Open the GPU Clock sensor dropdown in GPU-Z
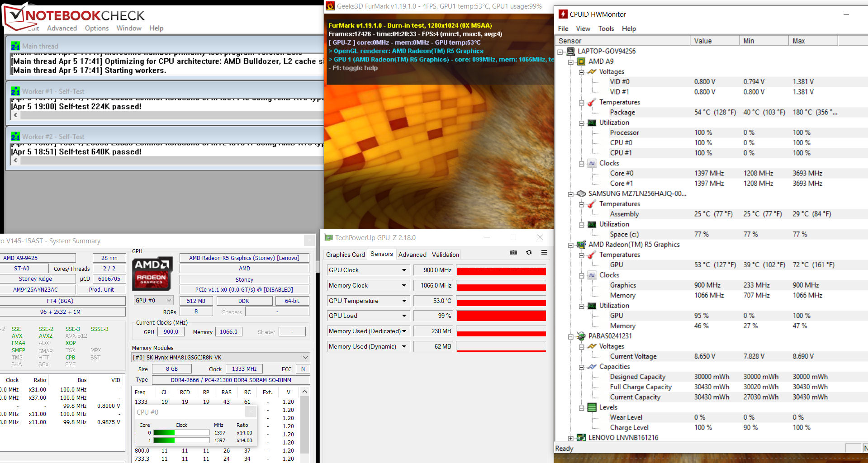The width and height of the screenshot is (868, 463). click(404, 270)
